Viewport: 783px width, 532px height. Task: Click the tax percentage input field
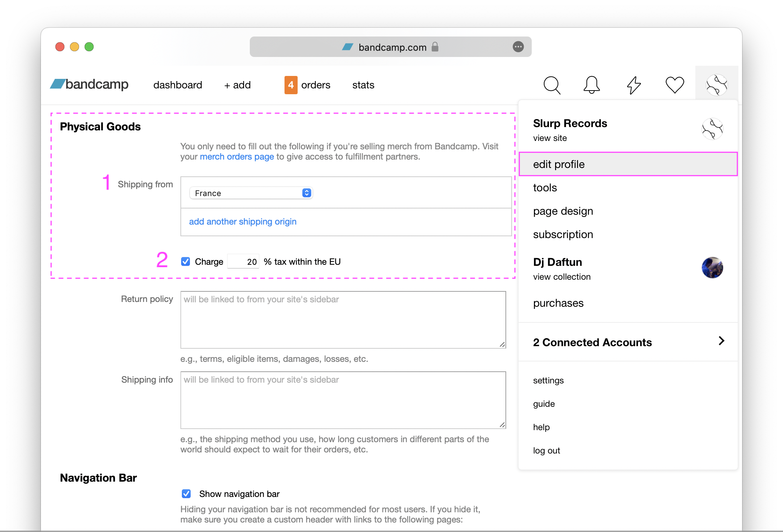click(243, 261)
